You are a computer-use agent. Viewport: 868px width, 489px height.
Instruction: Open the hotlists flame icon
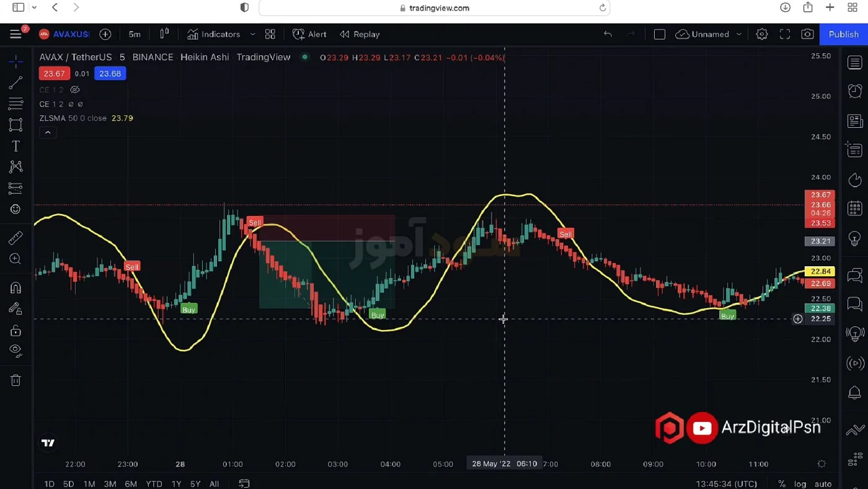pyautogui.click(x=855, y=180)
